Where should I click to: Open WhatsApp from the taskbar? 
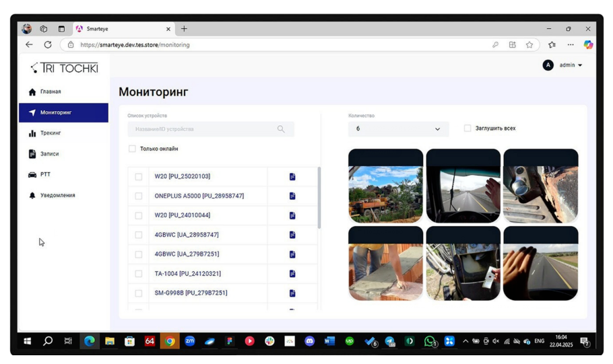click(x=430, y=341)
